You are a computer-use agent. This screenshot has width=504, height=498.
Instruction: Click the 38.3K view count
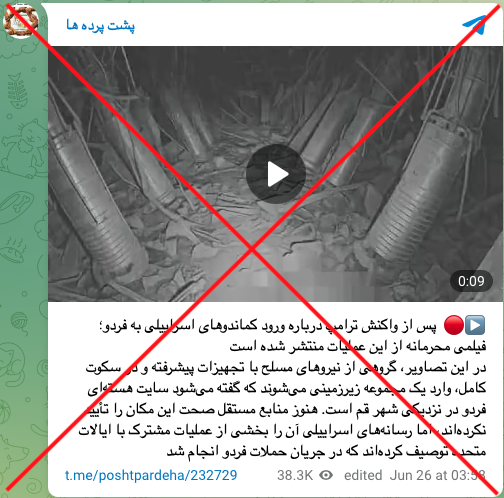(295, 475)
